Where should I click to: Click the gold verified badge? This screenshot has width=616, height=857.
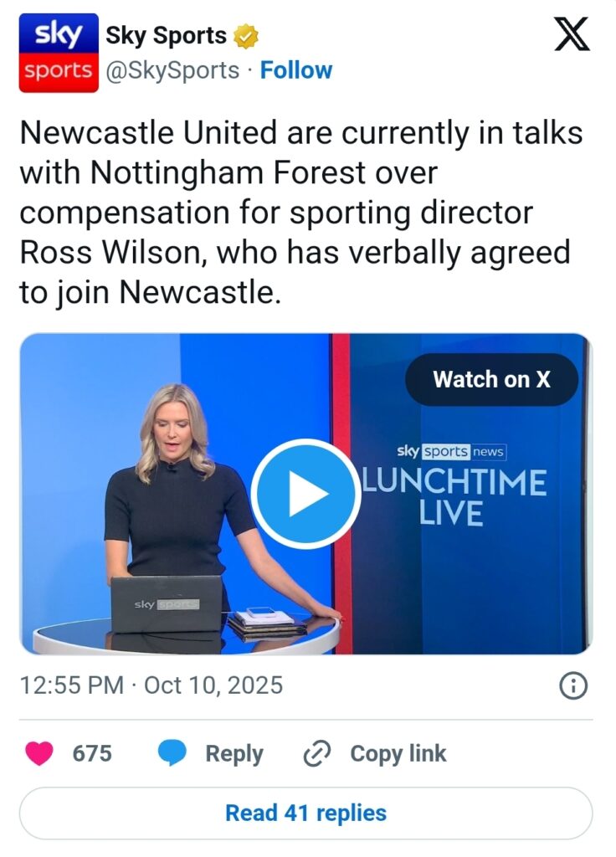(x=246, y=36)
